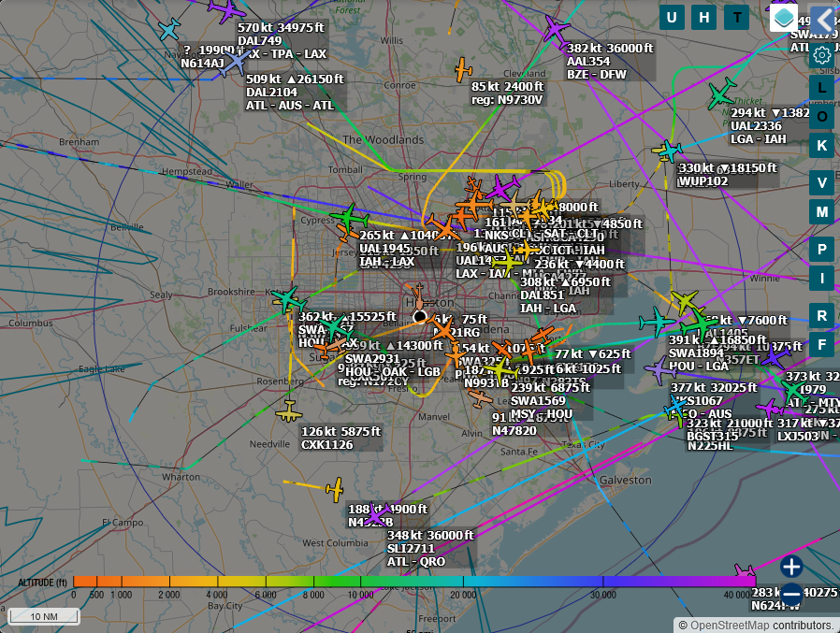Click the P button in the sidebar
Screen dimensions: 840x633
(820, 250)
